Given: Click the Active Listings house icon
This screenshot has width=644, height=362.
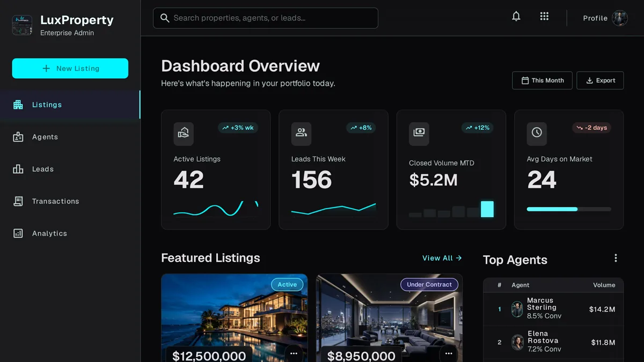Looking at the screenshot, I should pyautogui.click(x=184, y=133).
